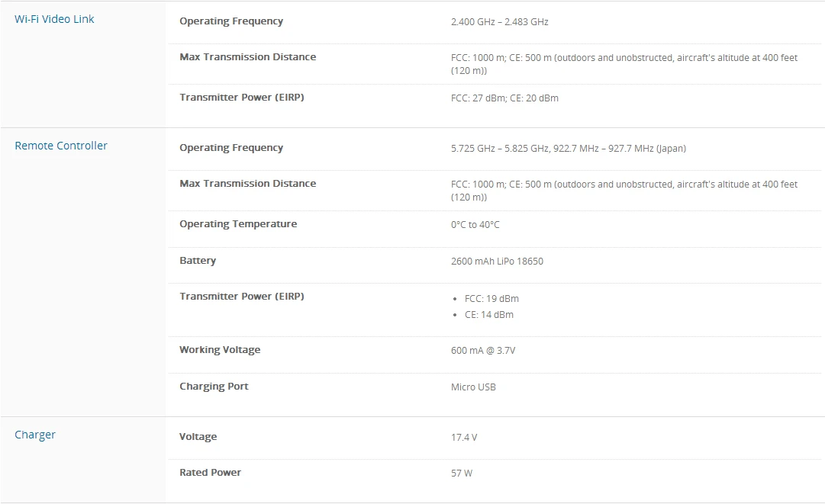Select the Micro USB value text

473,387
